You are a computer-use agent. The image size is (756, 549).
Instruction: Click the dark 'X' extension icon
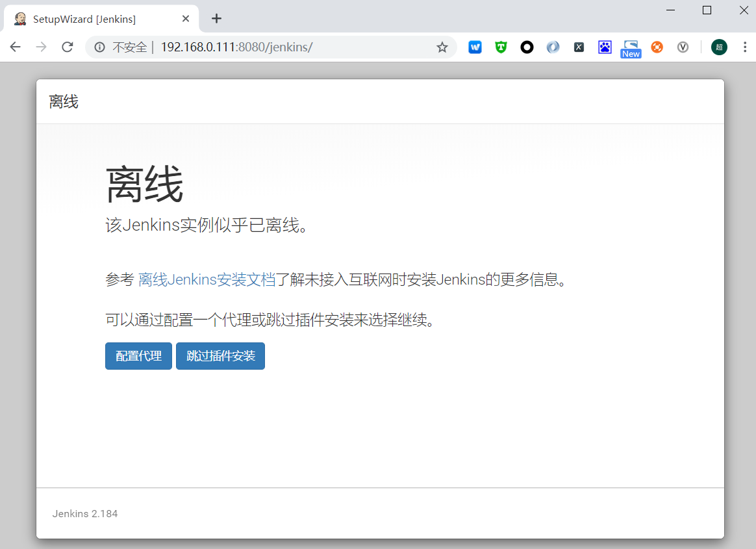579,47
